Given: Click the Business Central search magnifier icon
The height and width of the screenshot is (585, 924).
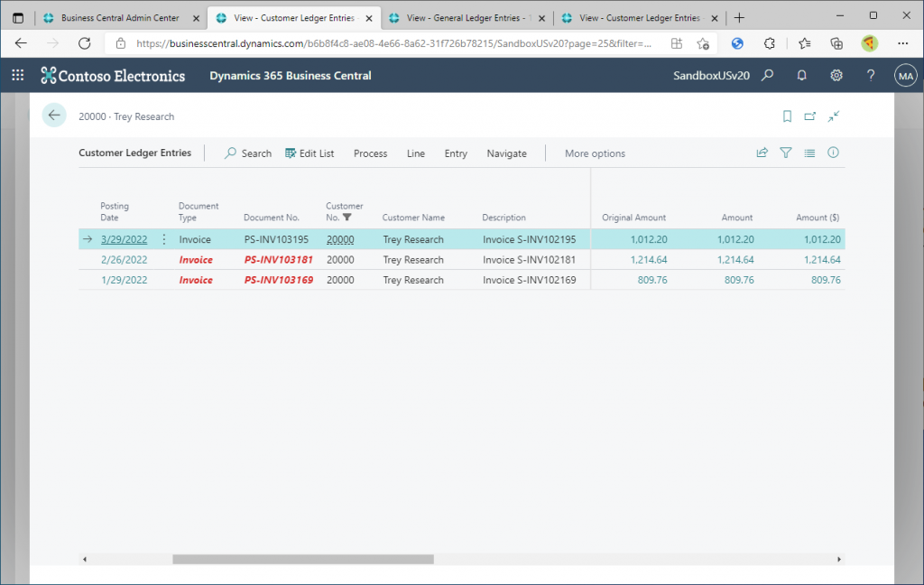Looking at the screenshot, I should (x=767, y=75).
